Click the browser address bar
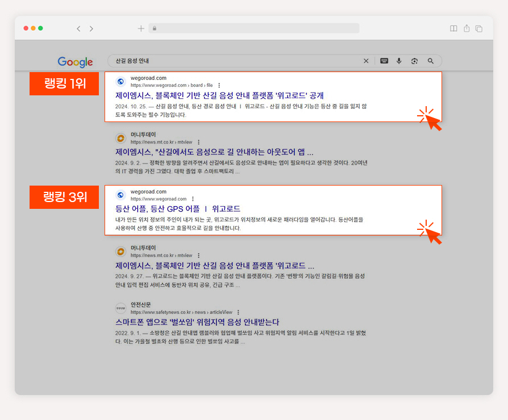This screenshot has height=420, width=508. [x=254, y=28]
